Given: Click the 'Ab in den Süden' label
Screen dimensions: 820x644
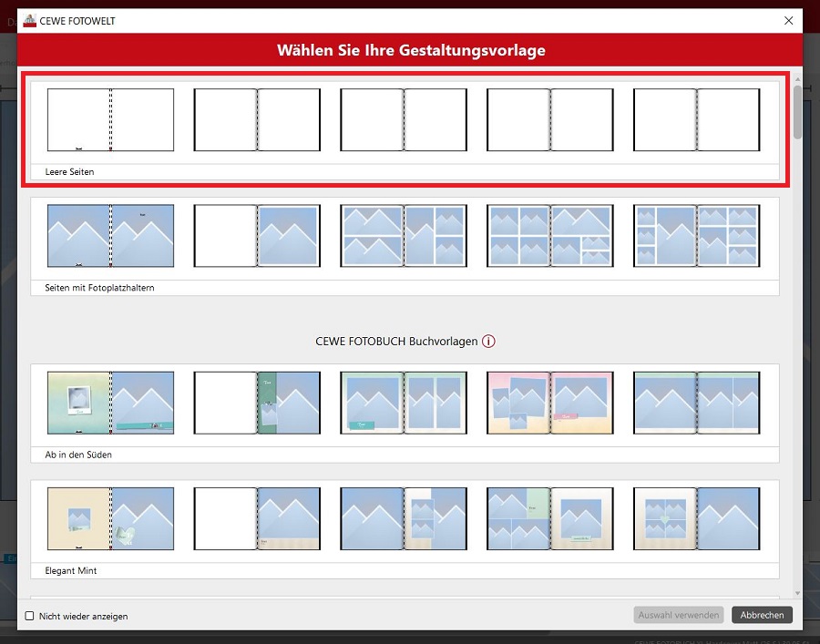Looking at the screenshot, I should tap(78, 455).
